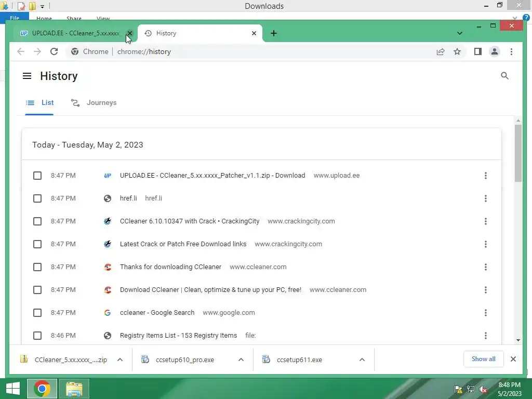Open the Home ribbon tab in Downloads window
Screen dimensions: 532x399
[44, 18]
